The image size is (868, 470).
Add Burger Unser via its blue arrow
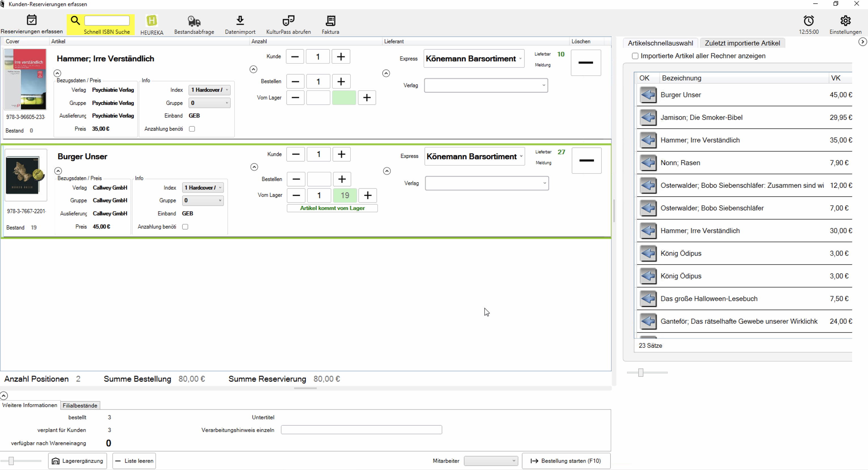[x=648, y=95]
